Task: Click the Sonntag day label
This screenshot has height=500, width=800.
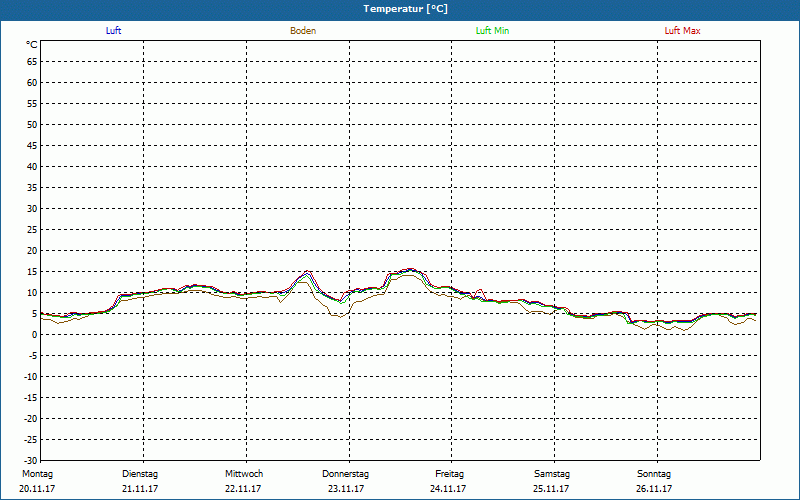Action: (654, 474)
